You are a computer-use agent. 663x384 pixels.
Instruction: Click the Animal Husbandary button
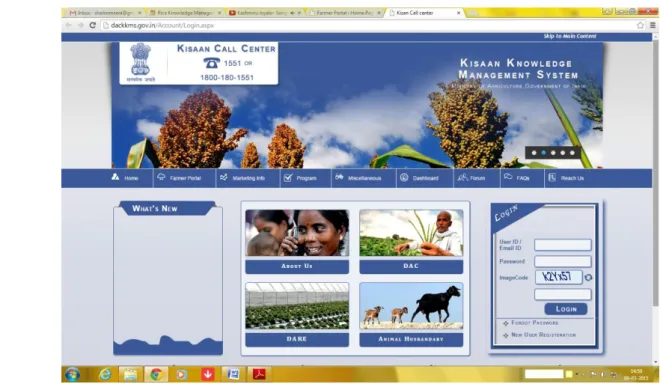pos(411,339)
